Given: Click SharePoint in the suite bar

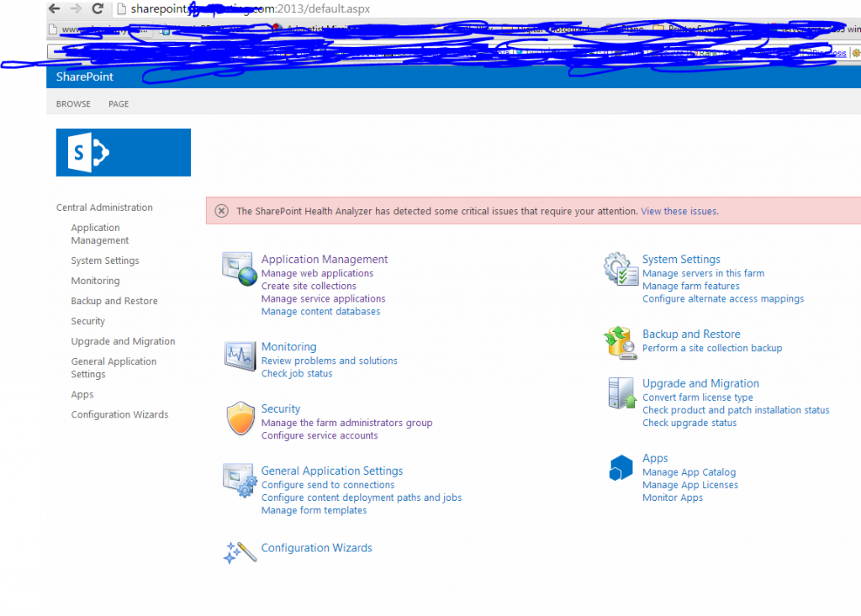Looking at the screenshot, I should pyautogui.click(x=85, y=76).
